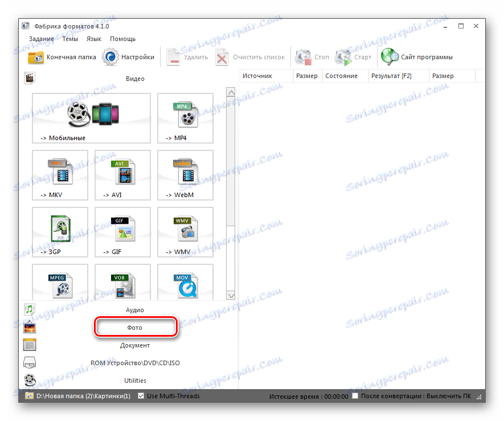Screen dimensions: 504x421
Task: Expand the Документ section
Action: tap(135, 345)
